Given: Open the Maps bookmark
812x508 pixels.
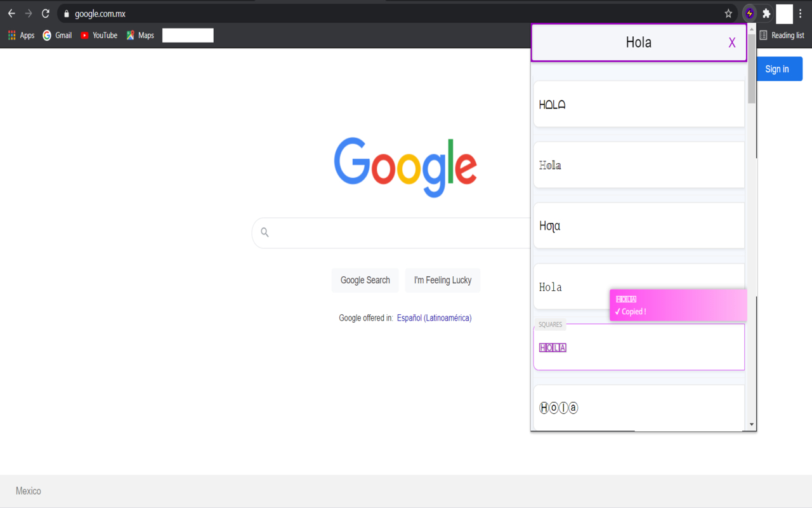Looking at the screenshot, I should pos(140,36).
